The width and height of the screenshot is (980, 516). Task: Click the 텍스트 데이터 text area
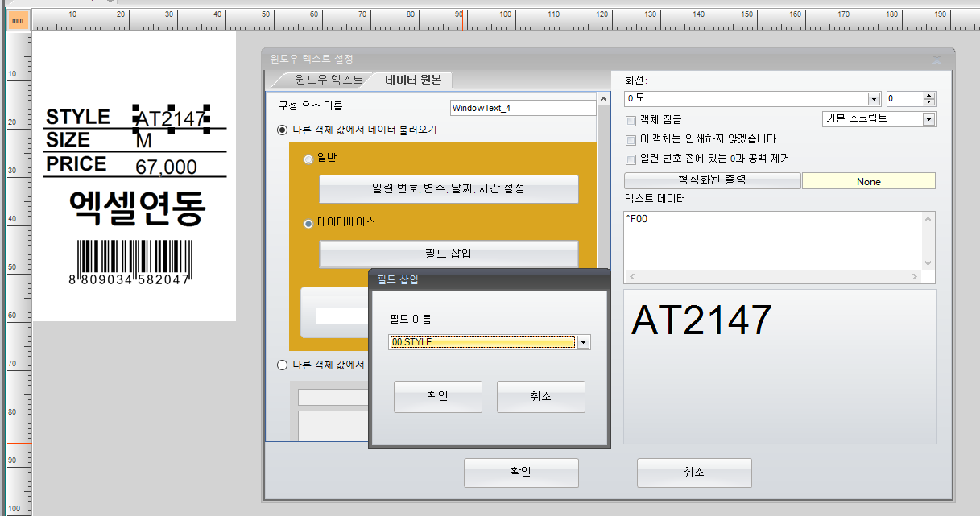point(773,241)
